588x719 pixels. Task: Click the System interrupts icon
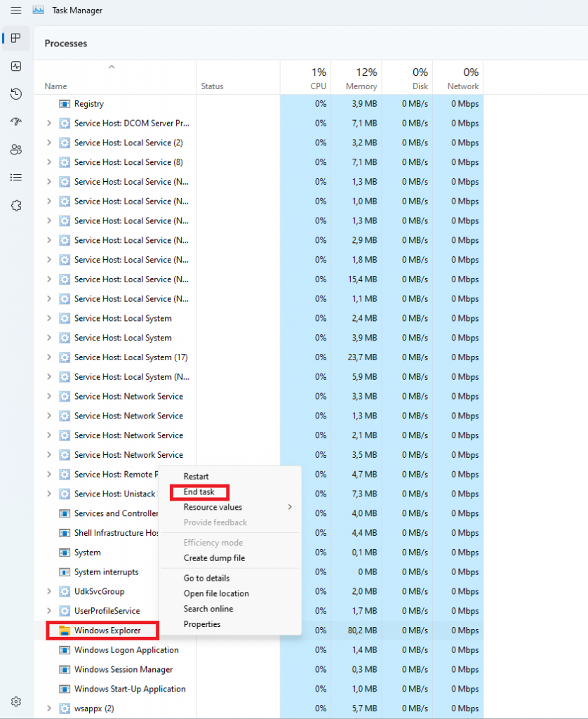65,572
